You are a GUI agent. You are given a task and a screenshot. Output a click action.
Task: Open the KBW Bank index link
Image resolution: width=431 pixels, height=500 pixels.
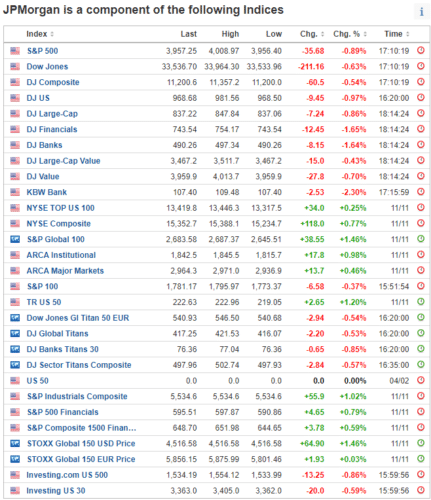47,192
